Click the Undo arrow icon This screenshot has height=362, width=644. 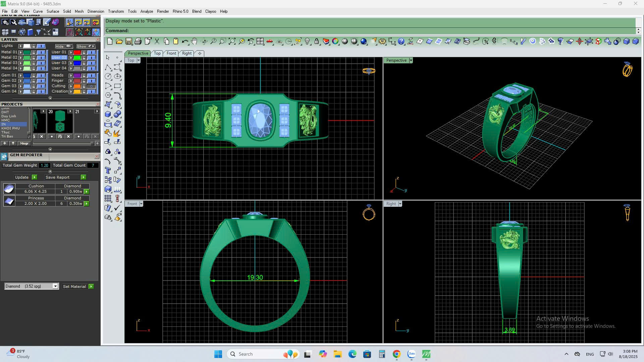click(x=185, y=42)
